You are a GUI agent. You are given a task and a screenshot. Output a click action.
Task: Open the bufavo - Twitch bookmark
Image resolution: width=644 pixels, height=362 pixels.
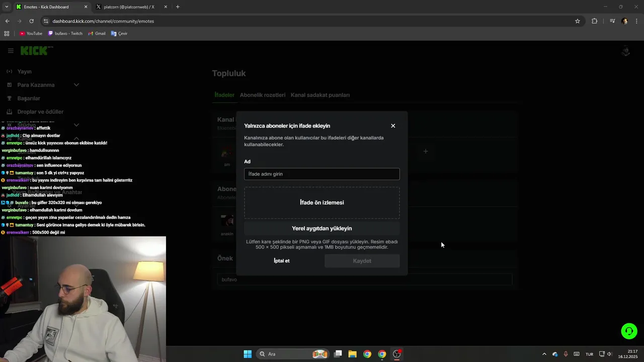coord(65,34)
